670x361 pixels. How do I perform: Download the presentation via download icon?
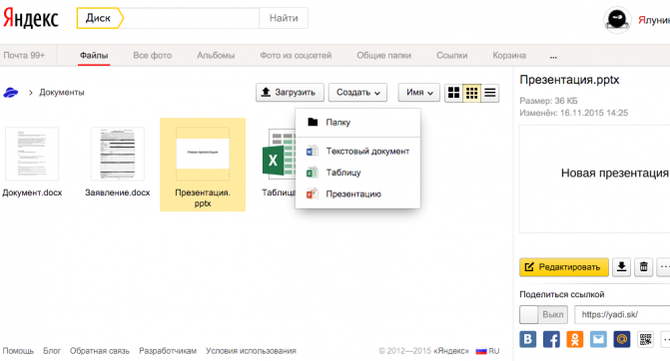pyautogui.click(x=621, y=267)
